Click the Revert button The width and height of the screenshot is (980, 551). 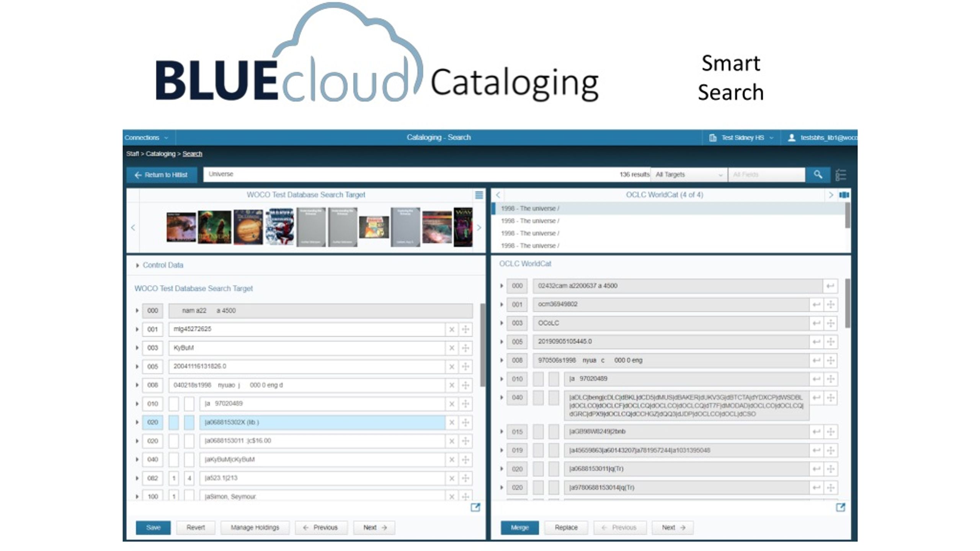pyautogui.click(x=196, y=528)
